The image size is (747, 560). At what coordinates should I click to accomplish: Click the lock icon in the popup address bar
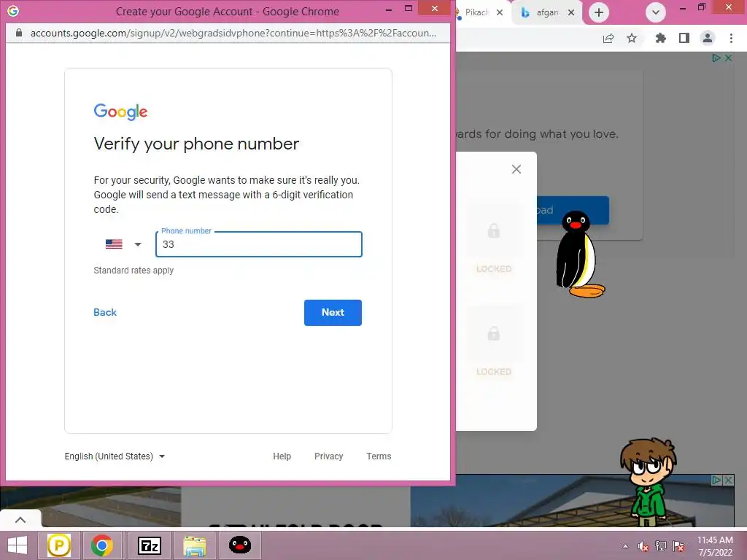(x=18, y=33)
